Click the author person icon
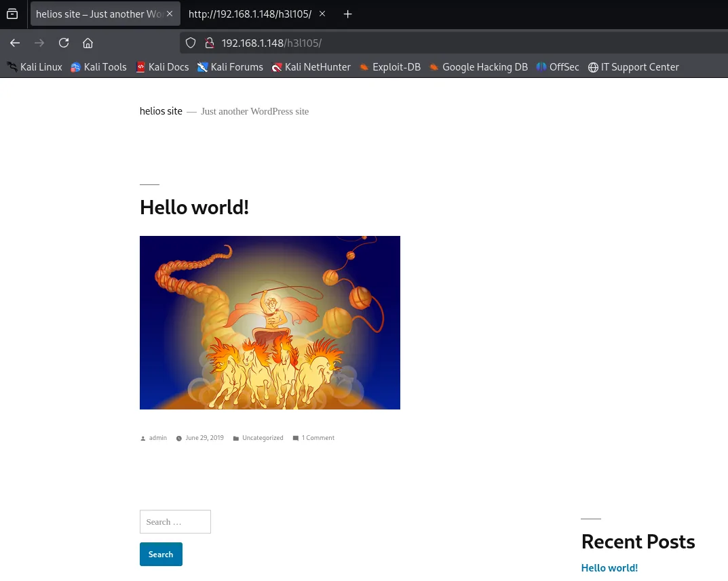The image size is (728, 581). pyautogui.click(x=143, y=439)
